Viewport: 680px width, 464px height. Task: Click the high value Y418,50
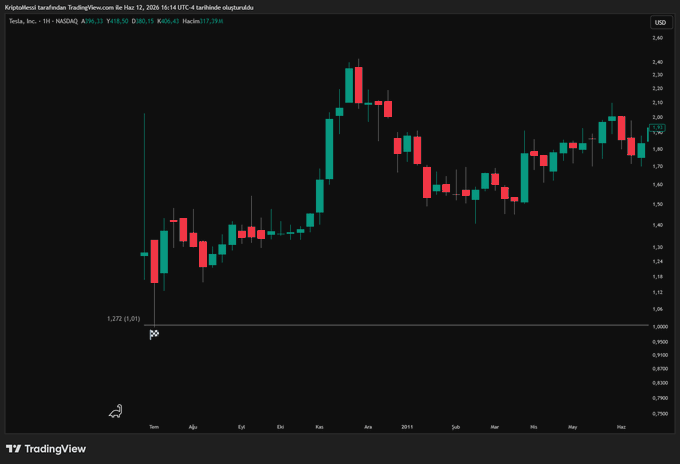[x=117, y=21]
